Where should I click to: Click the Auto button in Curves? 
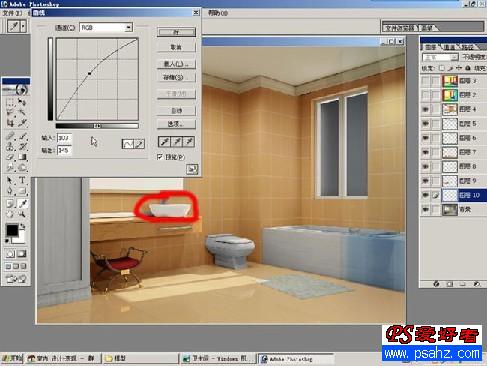click(176, 110)
